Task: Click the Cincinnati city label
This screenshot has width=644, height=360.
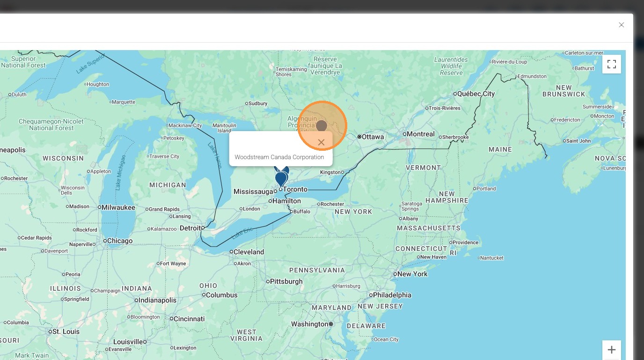Action: [x=190, y=319]
